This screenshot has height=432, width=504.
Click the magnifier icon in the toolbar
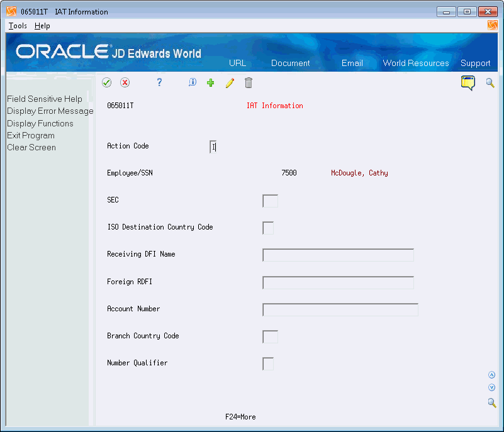[490, 83]
